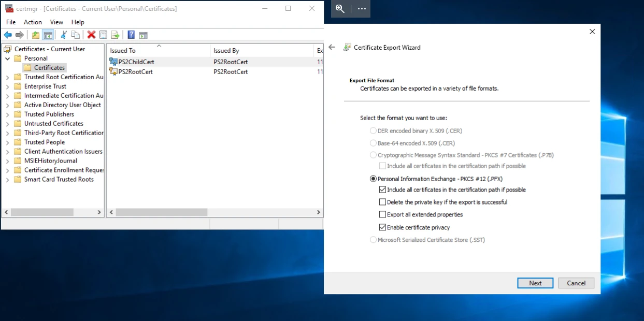Export the list using Export List icon
The height and width of the screenshot is (321, 644).
[114, 35]
